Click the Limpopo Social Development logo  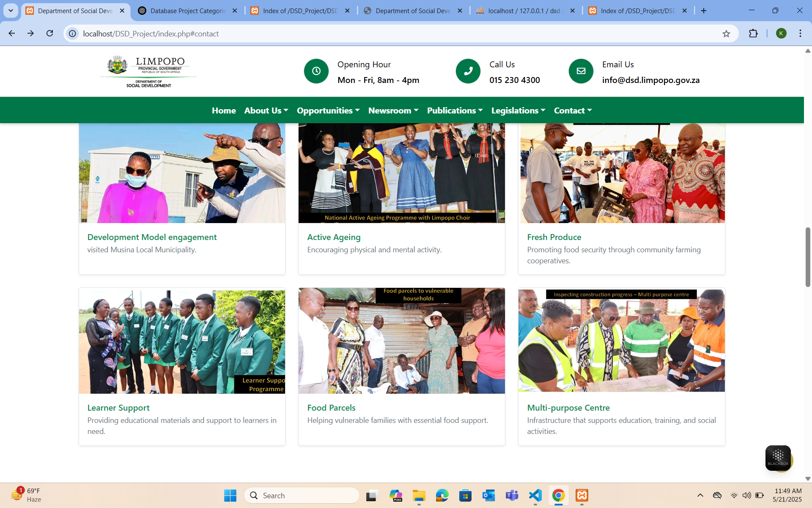click(148, 71)
